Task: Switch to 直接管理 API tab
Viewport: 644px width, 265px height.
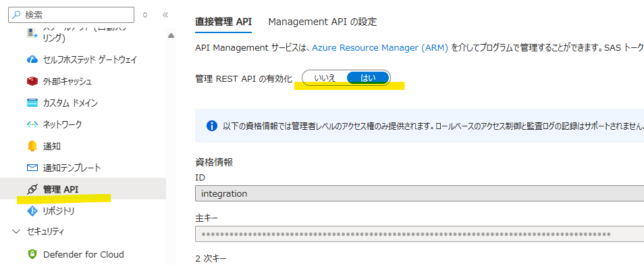Action: (x=223, y=22)
